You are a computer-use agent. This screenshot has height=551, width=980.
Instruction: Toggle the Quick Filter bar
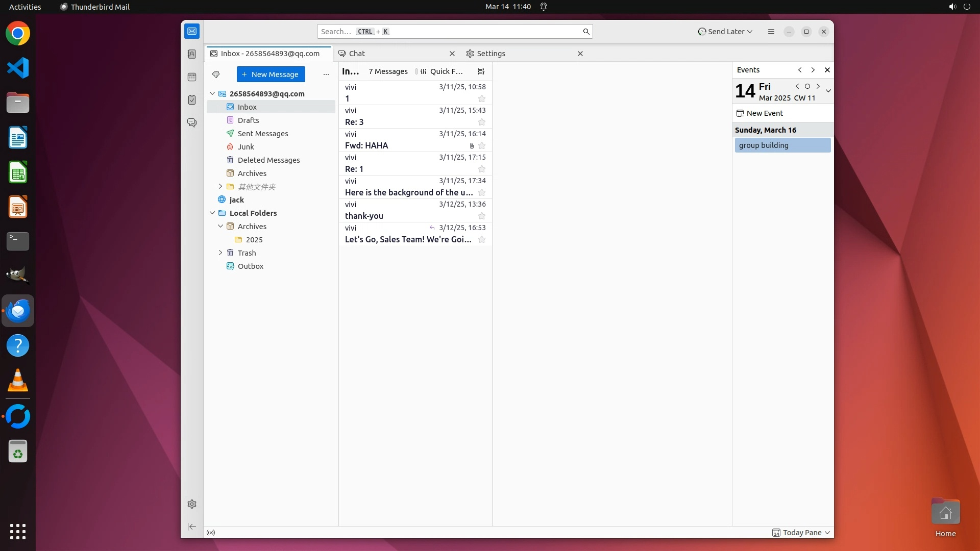click(x=442, y=71)
